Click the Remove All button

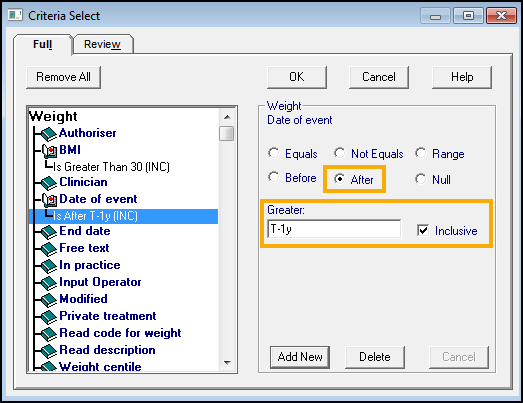(63, 77)
